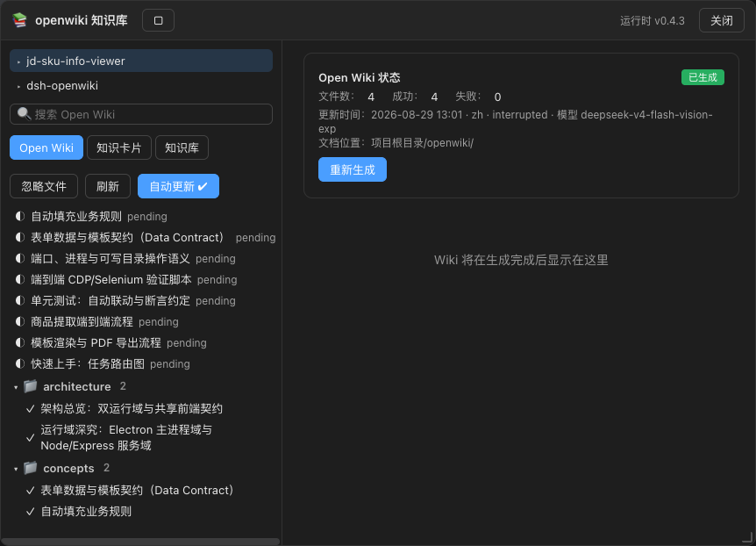The width and height of the screenshot is (756, 546).
Task: Click pending status icon for 快速上手：任务路由图
Action: 20,363
